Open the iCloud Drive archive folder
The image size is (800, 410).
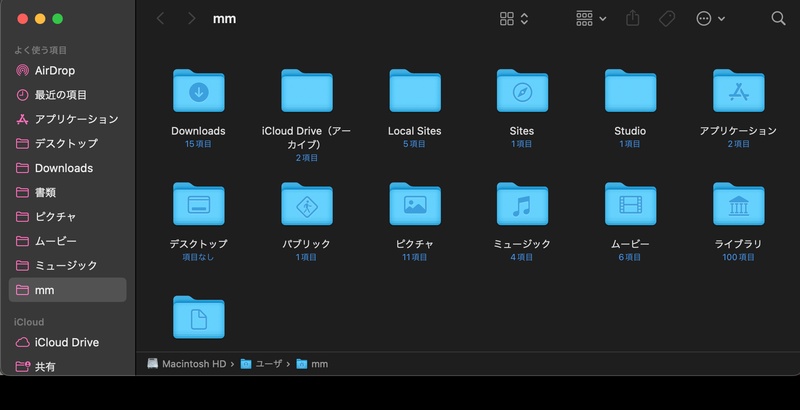(307, 91)
